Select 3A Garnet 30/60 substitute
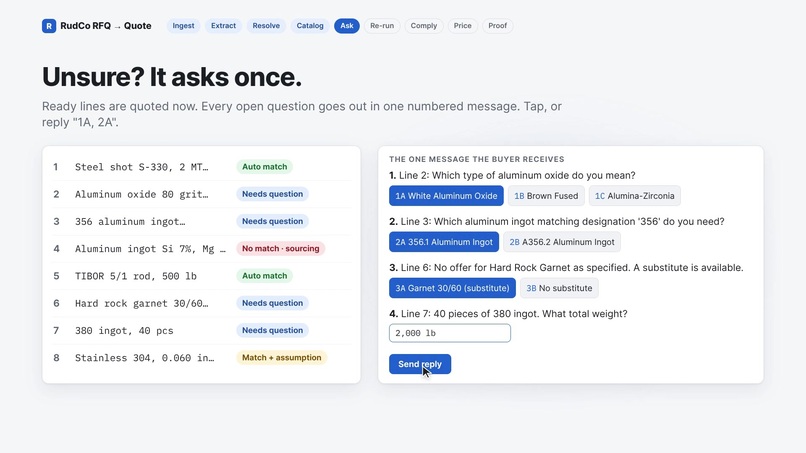The height and width of the screenshot is (453, 806). pyautogui.click(x=452, y=288)
